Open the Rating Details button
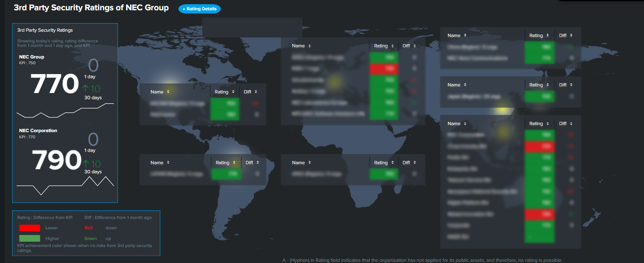The height and width of the screenshot is (263, 644). [199, 9]
